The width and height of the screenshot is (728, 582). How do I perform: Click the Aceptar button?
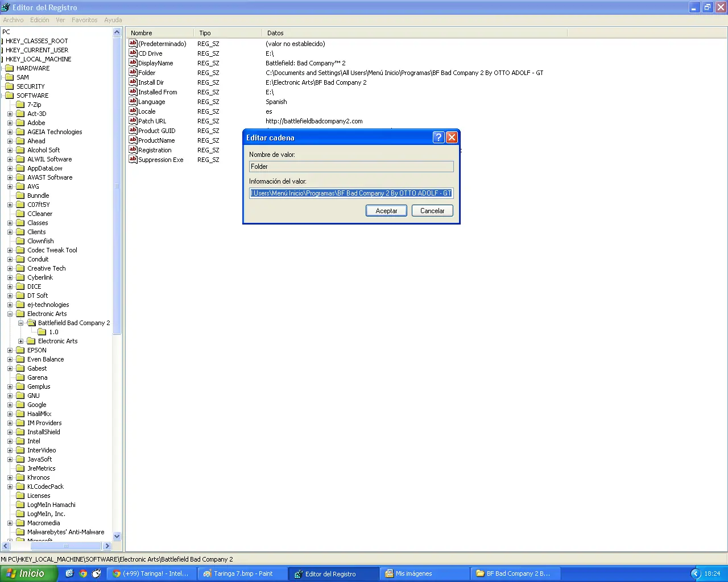click(x=386, y=211)
